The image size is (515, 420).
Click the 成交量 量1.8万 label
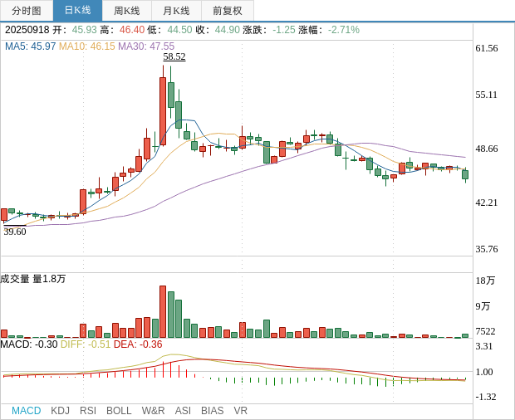[33, 279]
